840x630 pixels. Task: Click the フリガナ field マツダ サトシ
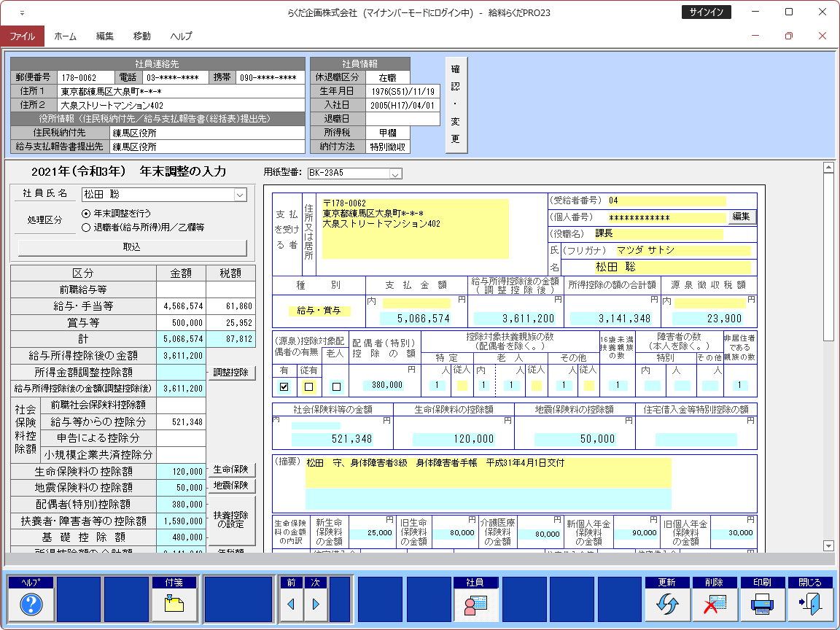(x=682, y=250)
